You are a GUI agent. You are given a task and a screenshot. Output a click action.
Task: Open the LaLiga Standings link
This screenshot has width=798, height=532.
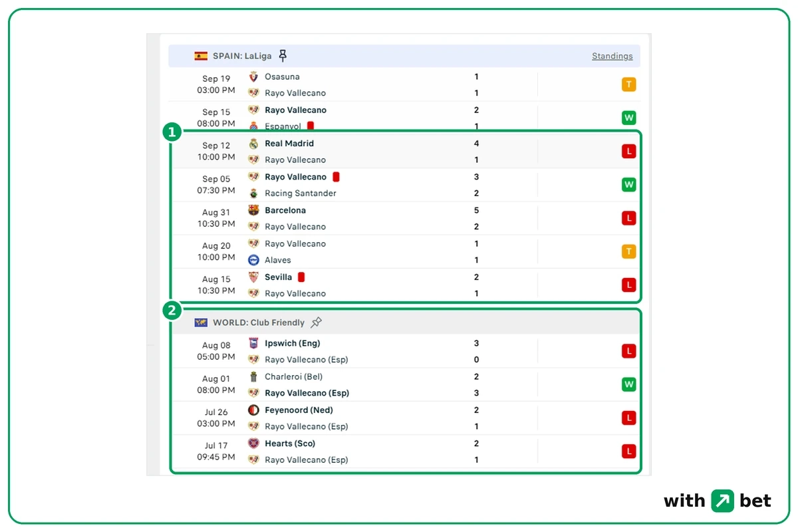point(612,56)
